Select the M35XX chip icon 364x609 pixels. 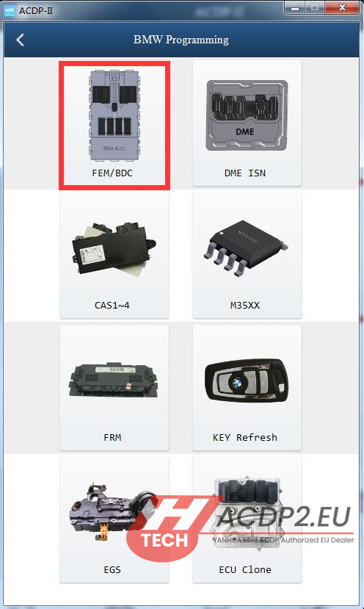click(x=246, y=248)
